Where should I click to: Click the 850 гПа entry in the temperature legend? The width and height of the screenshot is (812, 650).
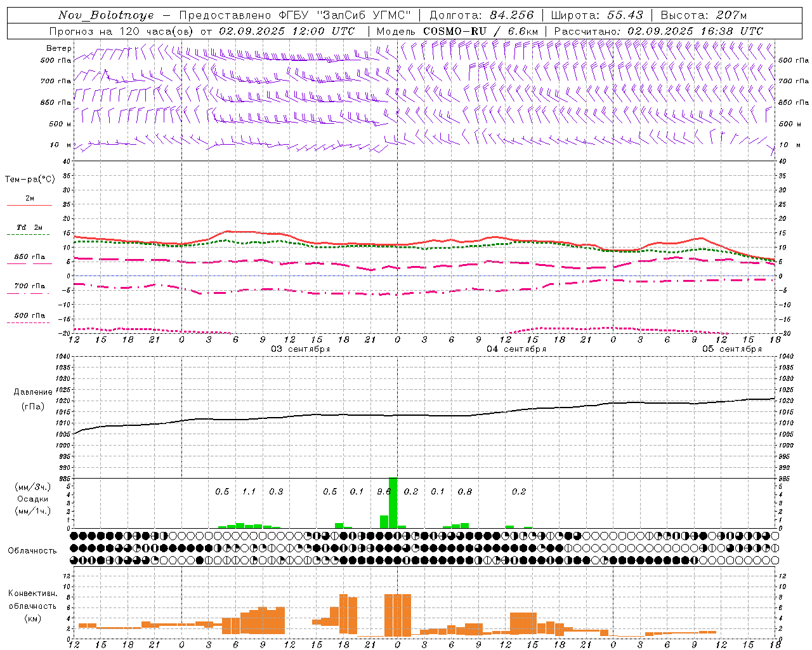(29, 256)
